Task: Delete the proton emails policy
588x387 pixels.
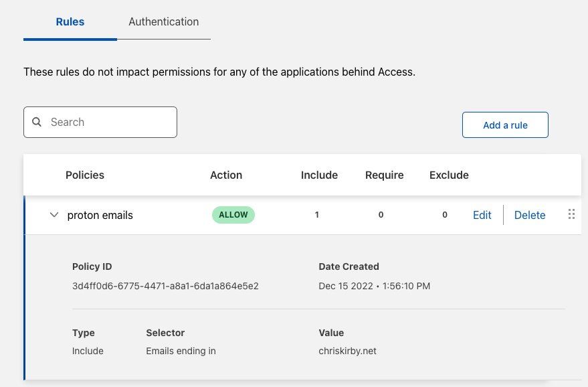Action: (530, 215)
